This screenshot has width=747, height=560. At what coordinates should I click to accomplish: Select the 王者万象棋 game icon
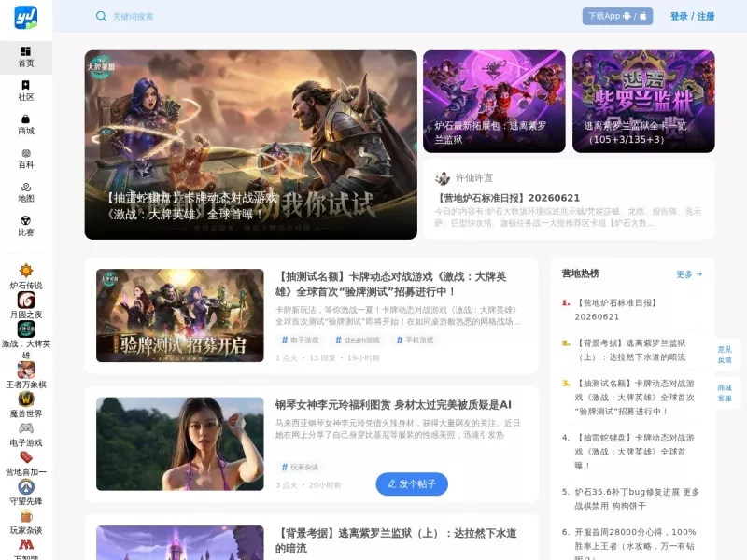pos(26,370)
